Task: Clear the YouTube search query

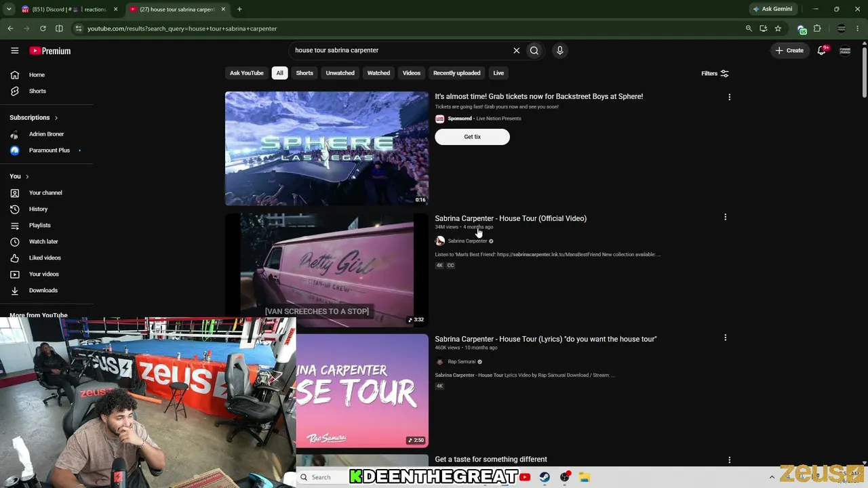Action: pos(517,50)
